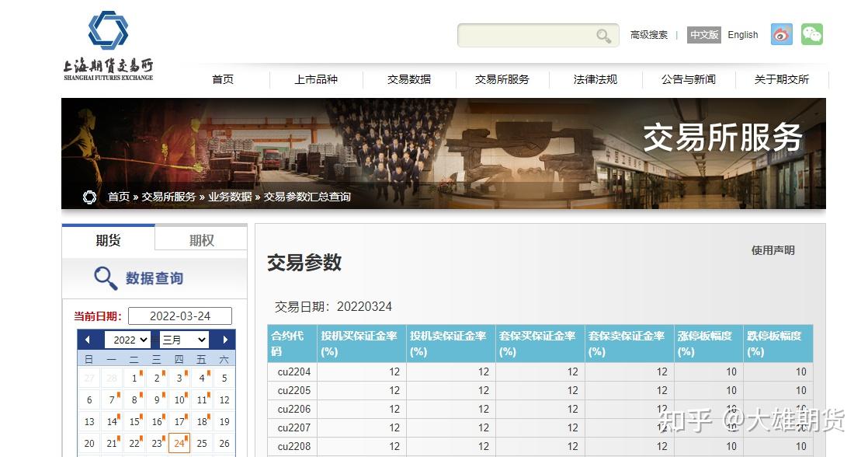Viewport: 868px width, 457px height.
Task: Click the 数据查询 label
Action: pos(155,278)
